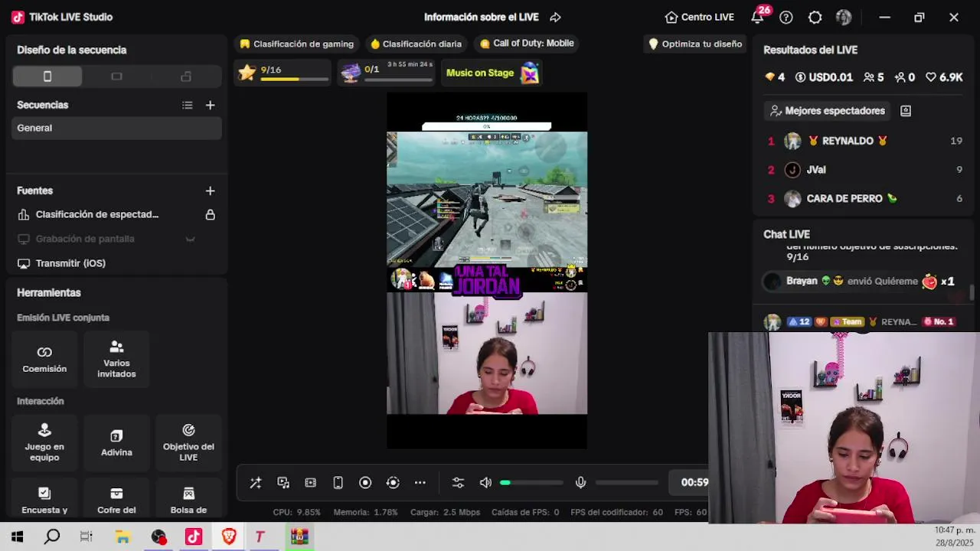Show the hidden Grabación de pantalla source
Screen dimensions: 980x551
tap(190, 240)
